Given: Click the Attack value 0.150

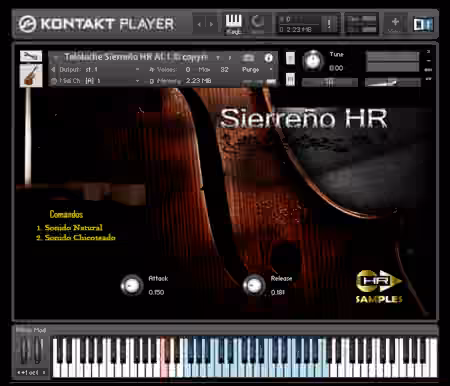Looking at the screenshot, I should [x=156, y=292].
